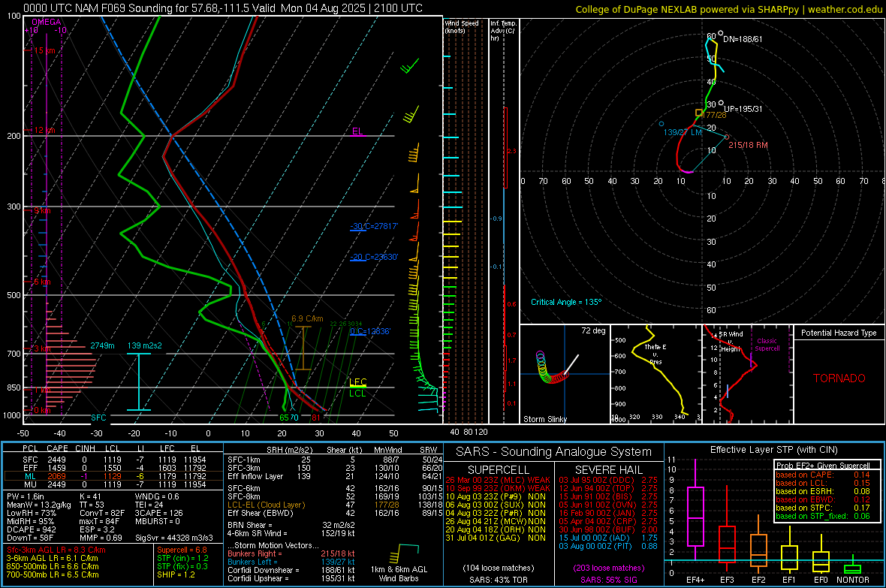This screenshot has width=886, height=588.
Task: Click the "SARS: 43% TOR" summary
Action: click(x=499, y=580)
